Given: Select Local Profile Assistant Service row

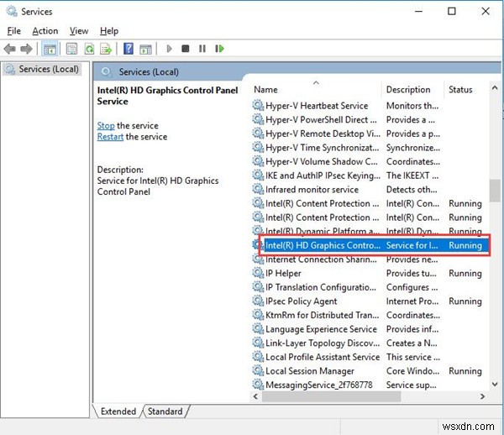Looking at the screenshot, I should click(x=370, y=357).
